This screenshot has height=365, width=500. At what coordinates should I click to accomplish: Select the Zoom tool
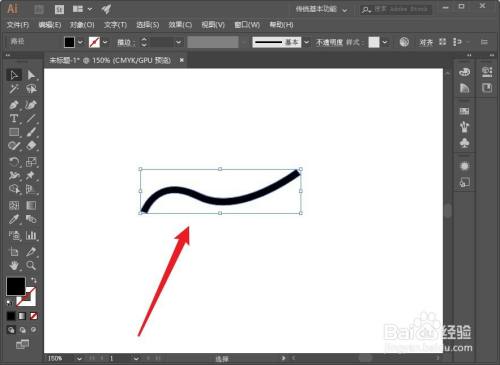pyautogui.click(x=31, y=266)
